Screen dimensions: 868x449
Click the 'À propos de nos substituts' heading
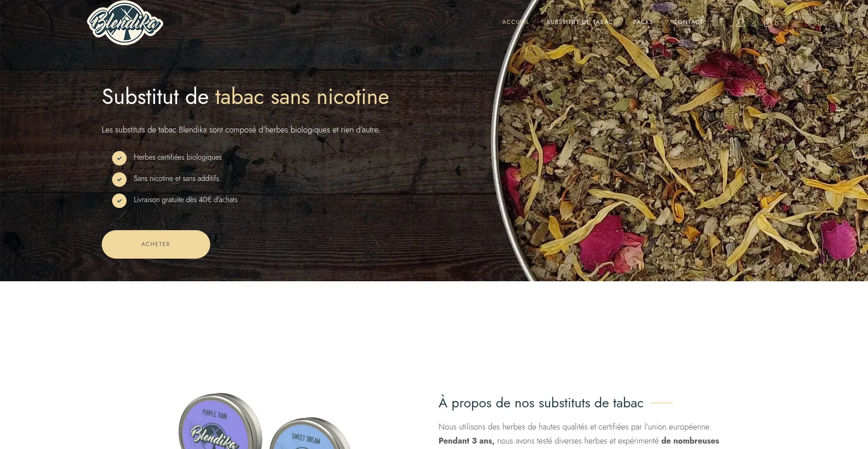[x=541, y=402]
